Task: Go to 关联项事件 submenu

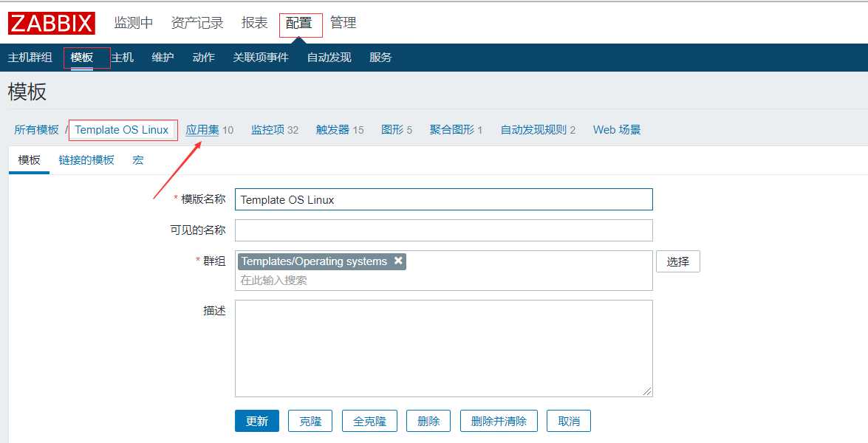Action: point(261,58)
